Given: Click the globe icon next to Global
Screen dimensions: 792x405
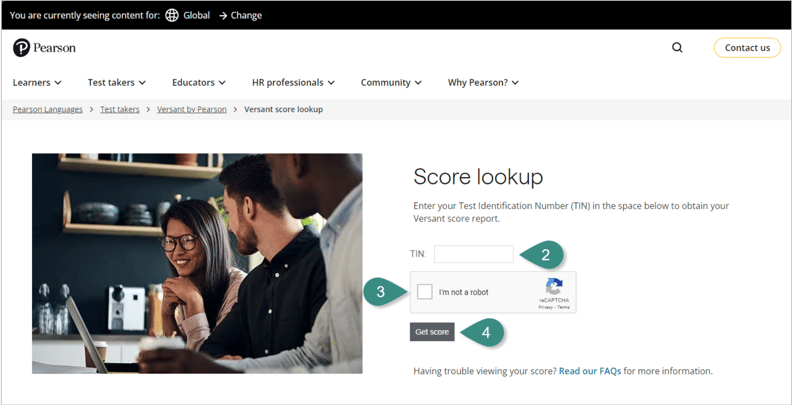Looking at the screenshot, I should (172, 15).
